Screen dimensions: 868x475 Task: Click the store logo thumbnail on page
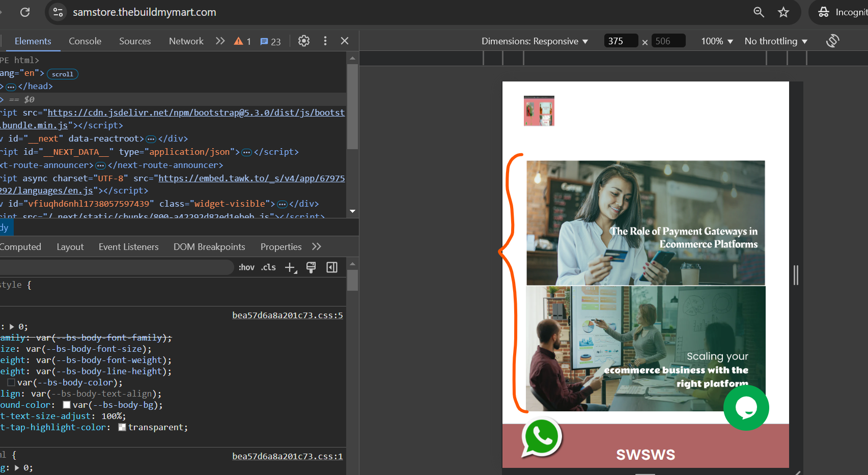pos(539,111)
